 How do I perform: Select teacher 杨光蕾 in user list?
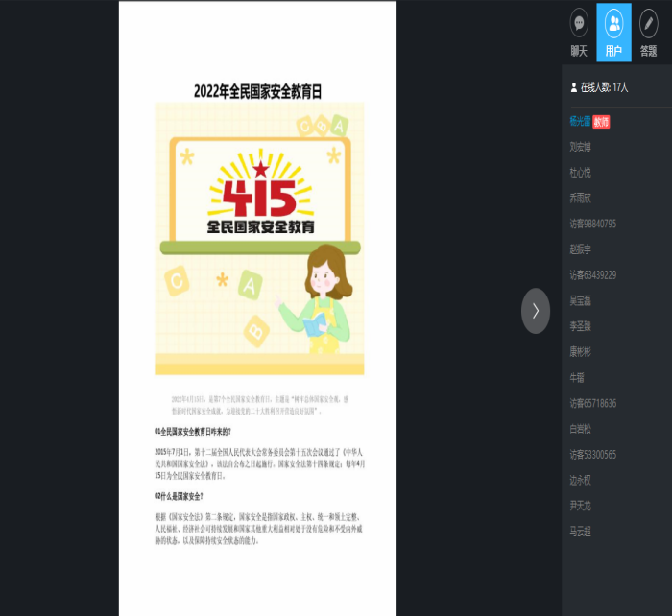coord(580,122)
